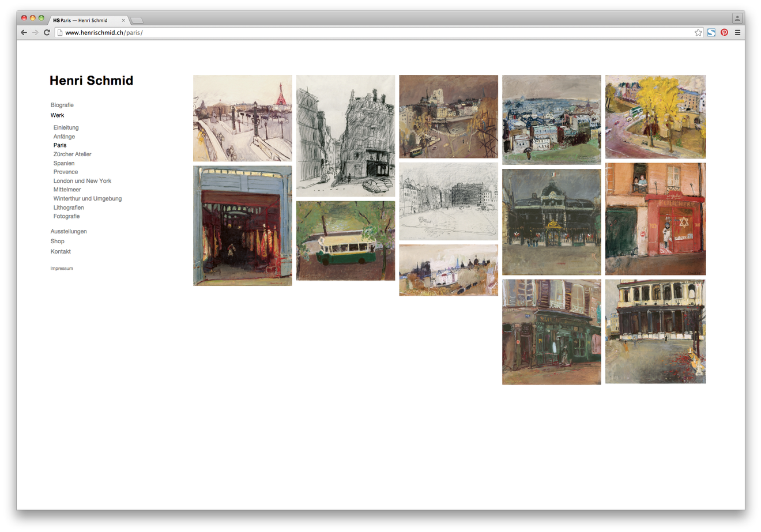Close the Paris — Henri Schmid tab

123,20
